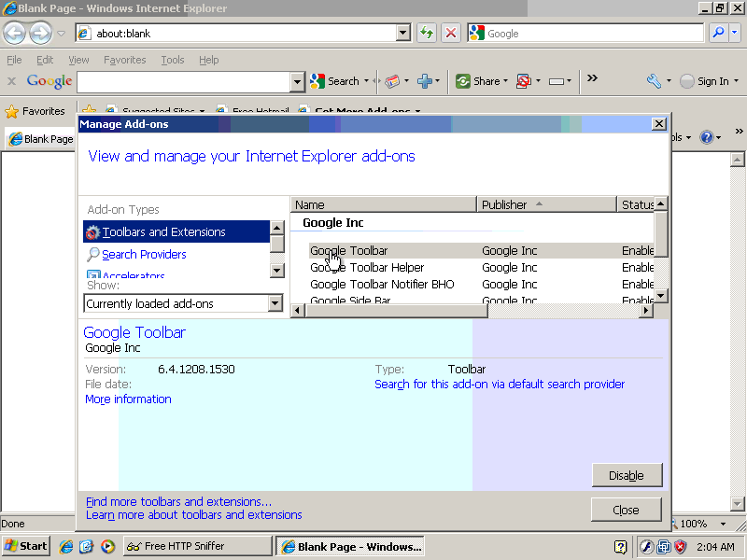Expand the Sign In dropdown arrow
This screenshot has width=747, height=560.
pos(736,81)
